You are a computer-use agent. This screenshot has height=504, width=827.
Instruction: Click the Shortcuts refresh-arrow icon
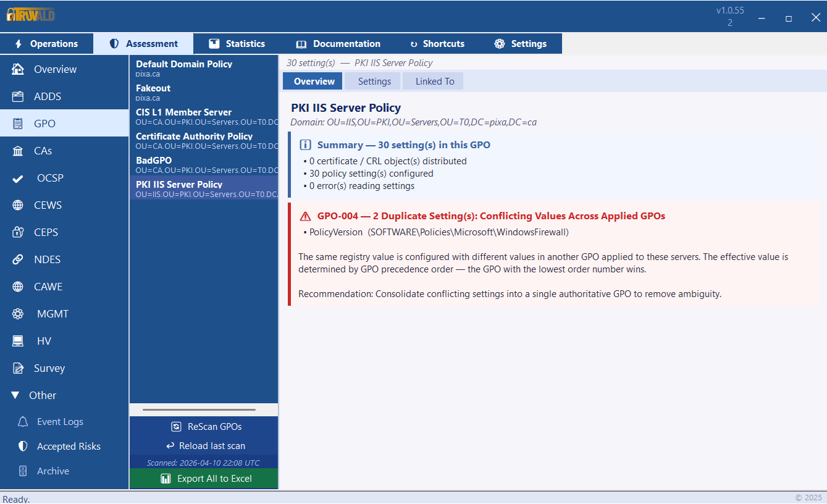click(x=414, y=44)
